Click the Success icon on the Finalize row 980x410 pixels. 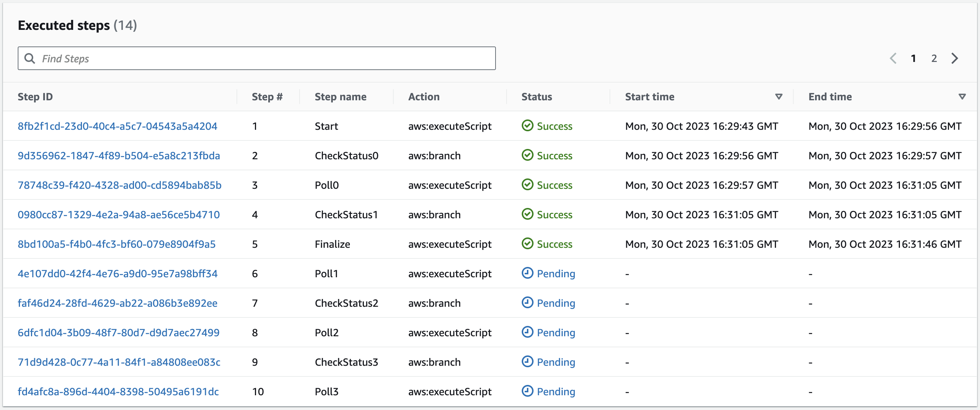click(527, 244)
